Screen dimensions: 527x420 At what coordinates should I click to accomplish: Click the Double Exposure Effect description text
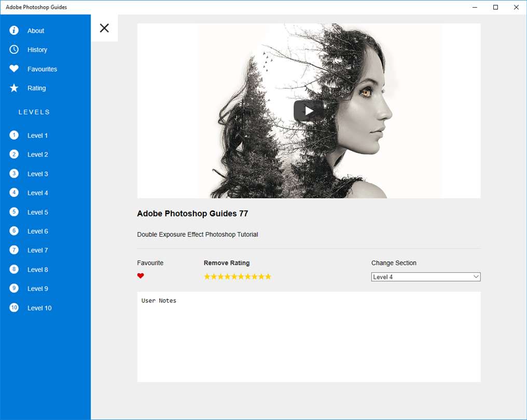click(x=198, y=234)
